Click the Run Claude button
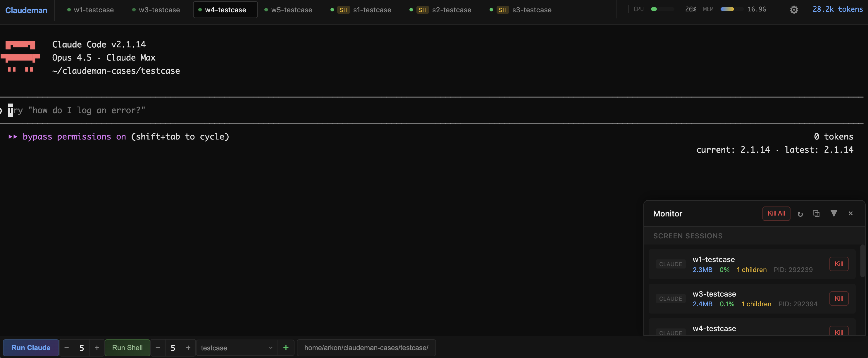Screen dimensions: 868x358 tap(31, 347)
